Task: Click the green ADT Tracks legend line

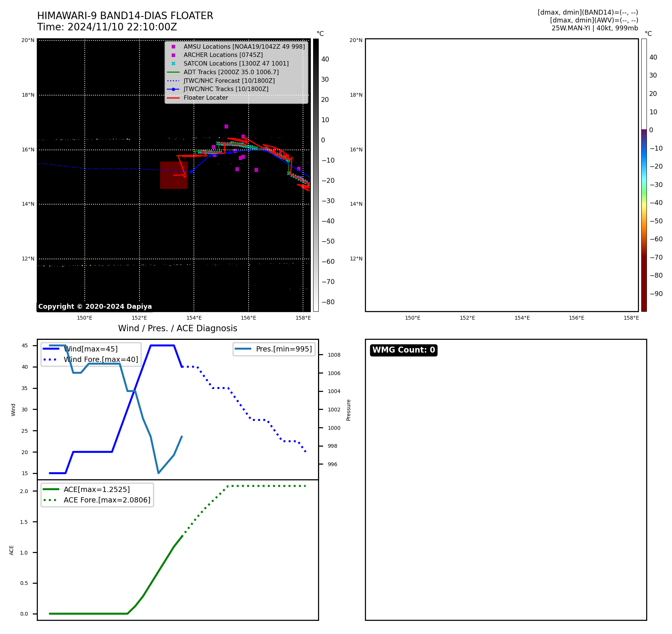Action: 173,72
